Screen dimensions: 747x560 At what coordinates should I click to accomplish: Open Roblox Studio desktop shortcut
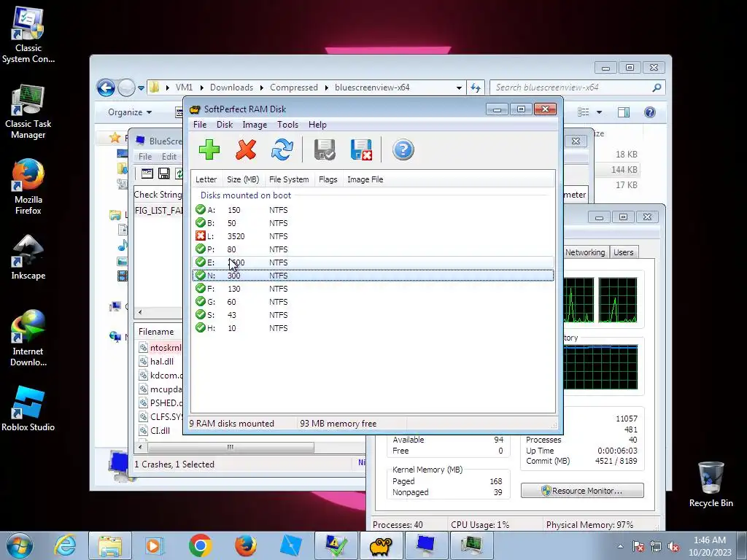click(28, 408)
